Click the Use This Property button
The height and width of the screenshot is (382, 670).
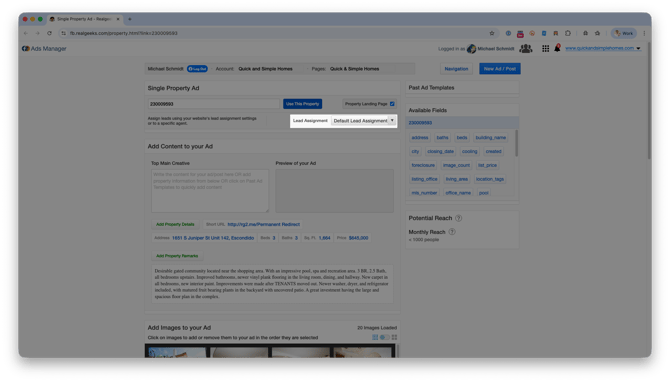pyautogui.click(x=303, y=104)
